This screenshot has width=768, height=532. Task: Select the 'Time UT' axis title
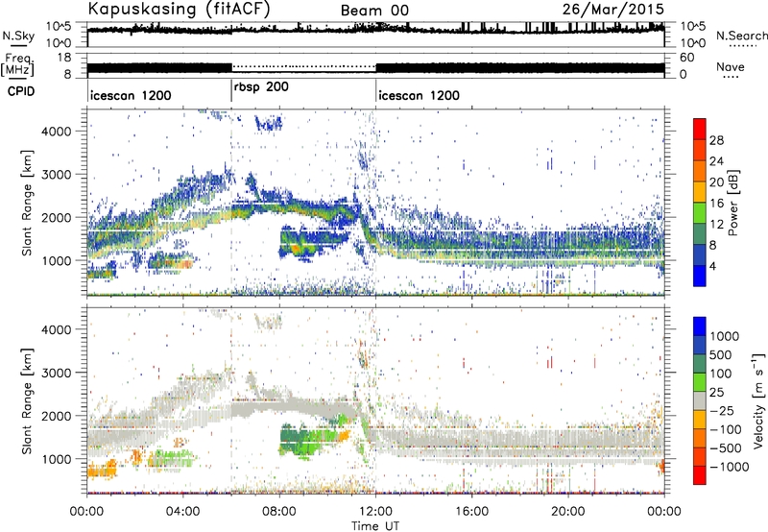[375, 526]
